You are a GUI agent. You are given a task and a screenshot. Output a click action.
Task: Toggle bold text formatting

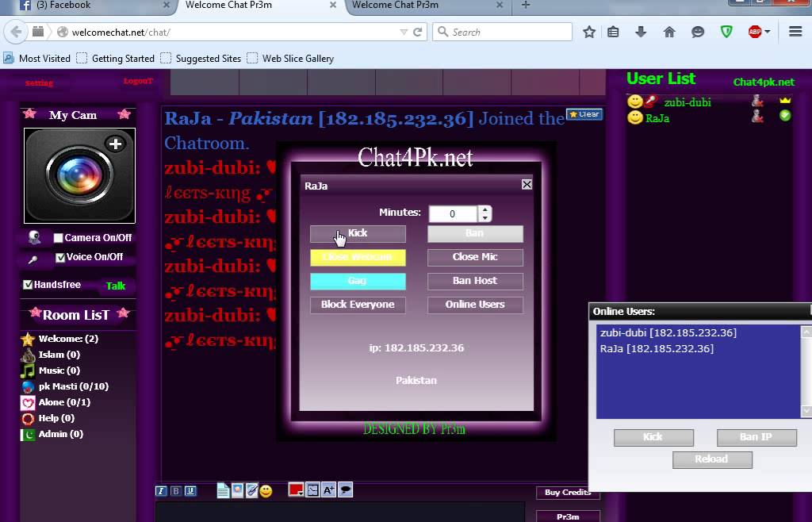point(176,491)
